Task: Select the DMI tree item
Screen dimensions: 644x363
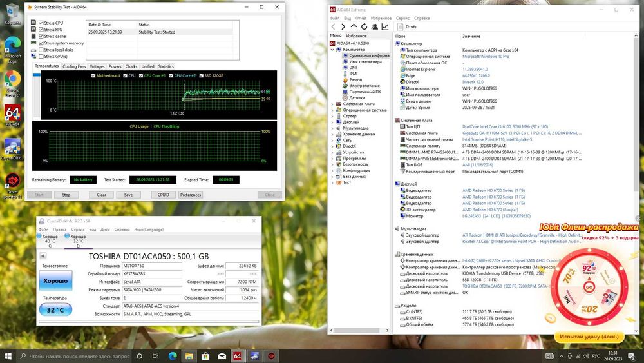Action: [x=350, y=68]
